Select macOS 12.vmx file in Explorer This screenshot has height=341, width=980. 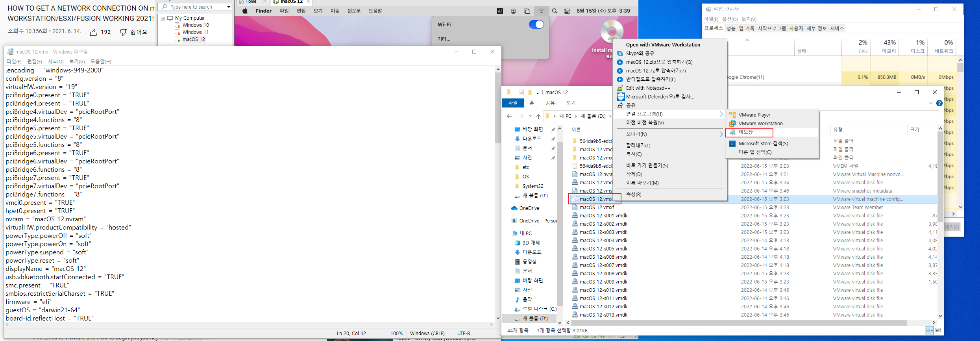(596, 199)
